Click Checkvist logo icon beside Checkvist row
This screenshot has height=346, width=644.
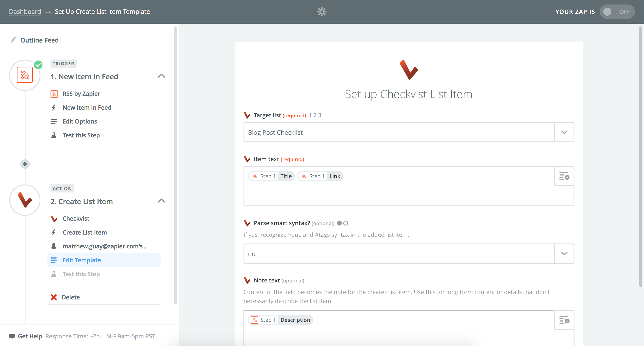54,219
